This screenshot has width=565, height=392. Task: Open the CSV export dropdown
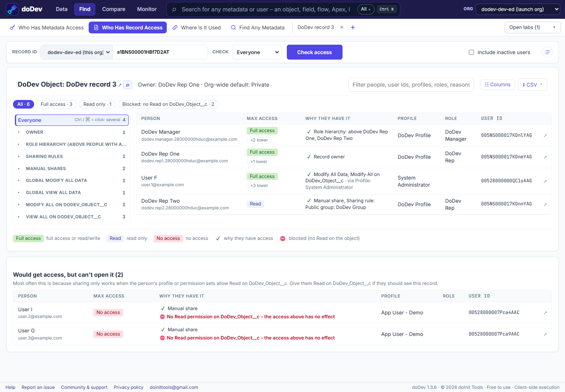tap(532, 85)
